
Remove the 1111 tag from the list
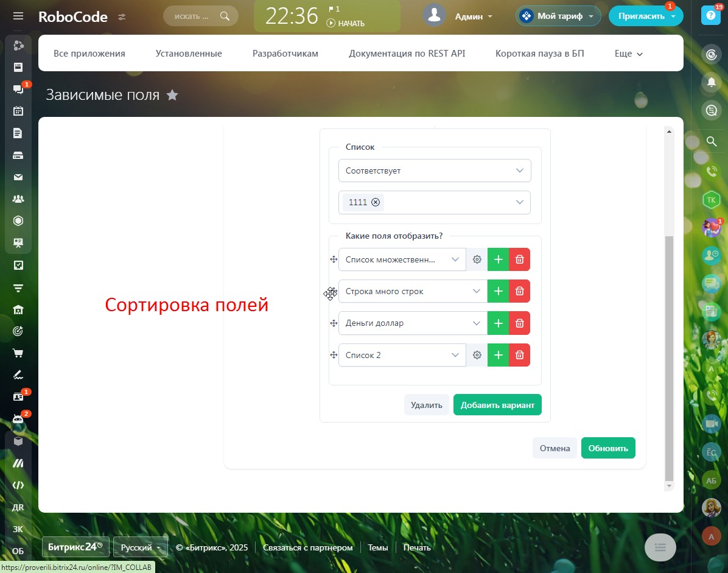[x=376, y=203]
